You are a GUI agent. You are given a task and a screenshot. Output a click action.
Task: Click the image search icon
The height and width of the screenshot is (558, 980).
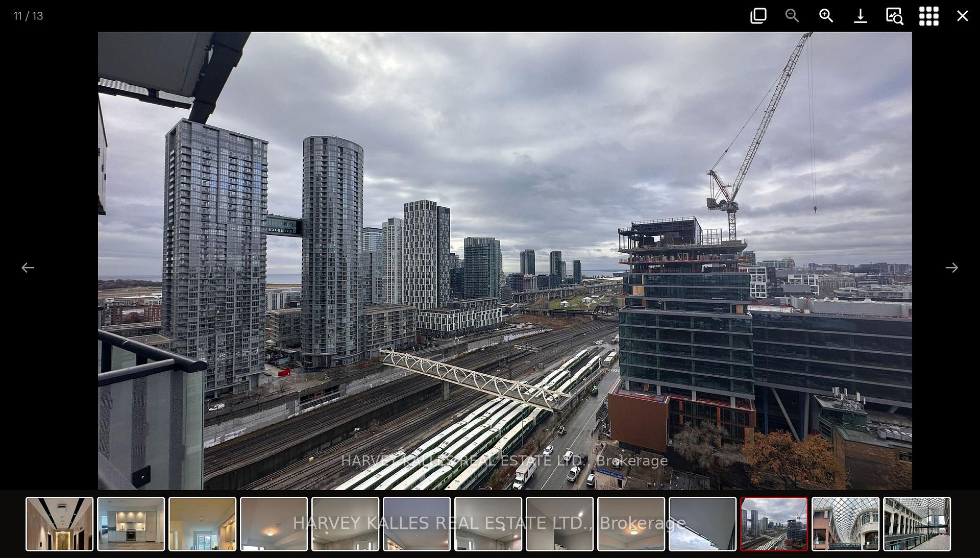point(894,16)
